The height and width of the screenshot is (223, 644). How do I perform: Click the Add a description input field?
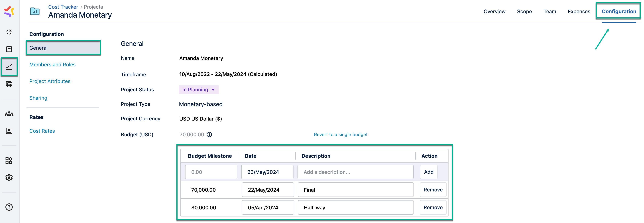(355, 172)
